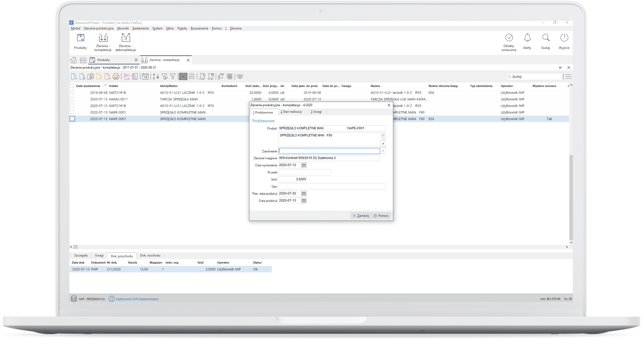
Task: Click the delete document toolbar icon
Action: 108,77
